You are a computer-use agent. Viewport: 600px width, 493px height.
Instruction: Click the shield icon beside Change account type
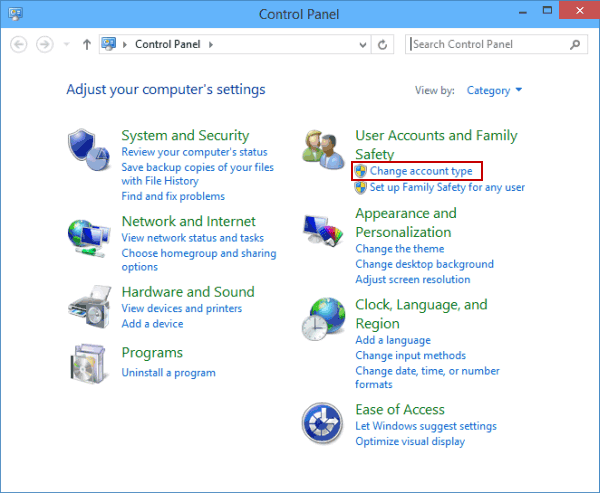[360, 171]
